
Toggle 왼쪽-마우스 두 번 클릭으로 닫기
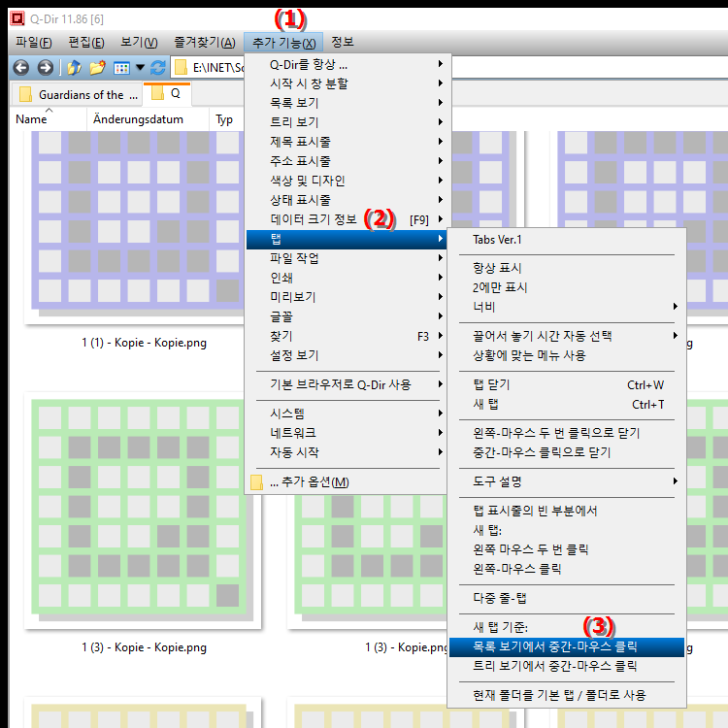(567, 433)
